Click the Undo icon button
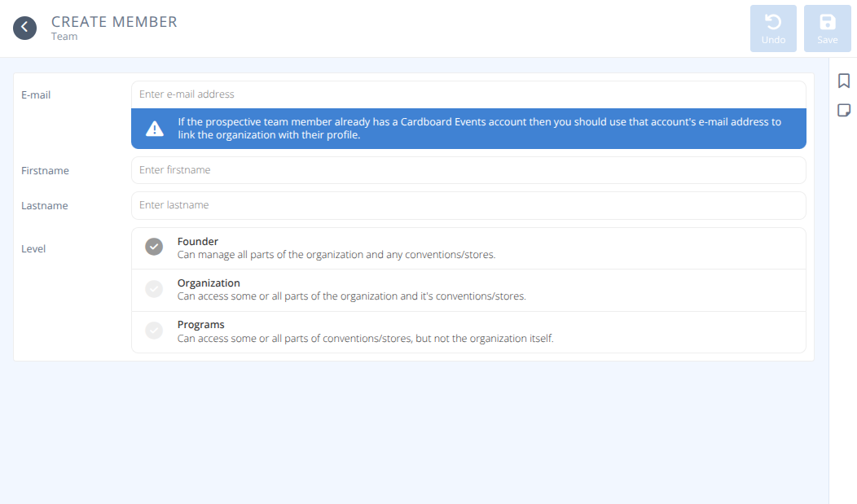Viewport: 857px width, 504px height. click(x=773, y=23)
